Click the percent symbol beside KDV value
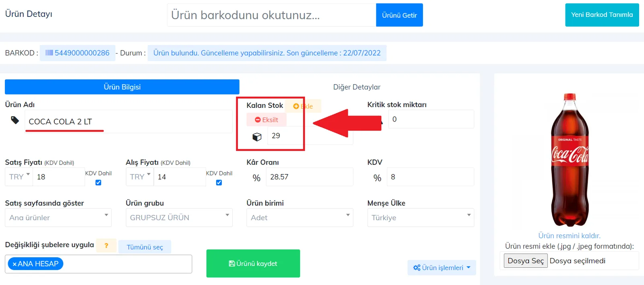 click(x=377, y=178)
